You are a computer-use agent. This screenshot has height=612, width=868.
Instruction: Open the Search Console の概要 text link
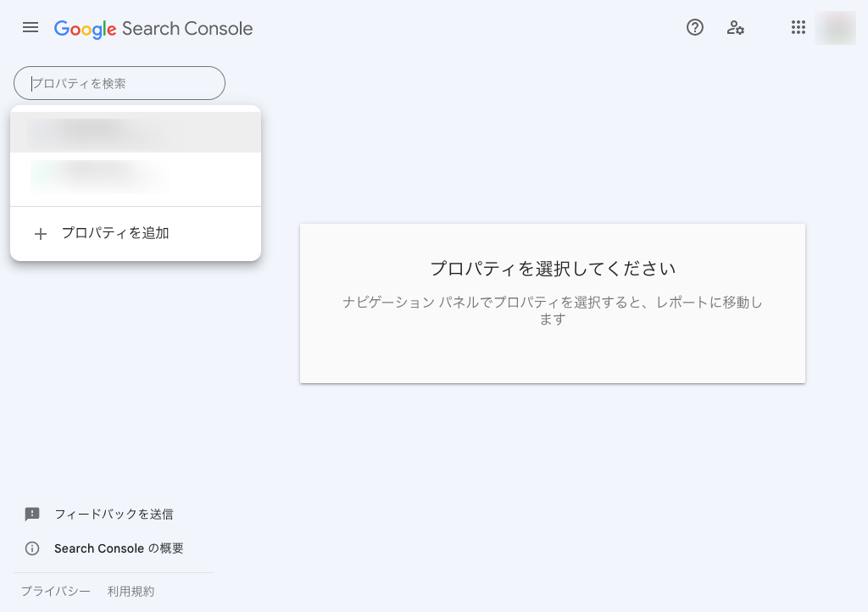(x=119, y=548)
